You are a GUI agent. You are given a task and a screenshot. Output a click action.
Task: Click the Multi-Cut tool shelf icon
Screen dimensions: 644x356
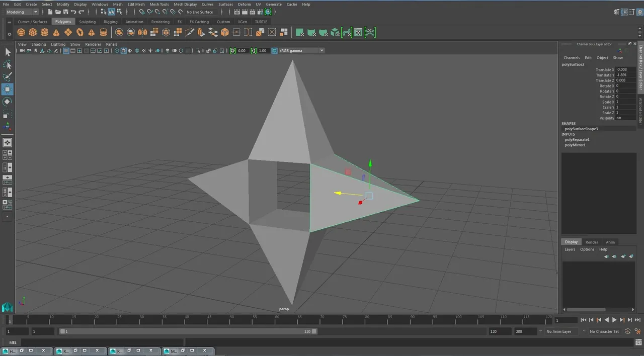[190, 33]
